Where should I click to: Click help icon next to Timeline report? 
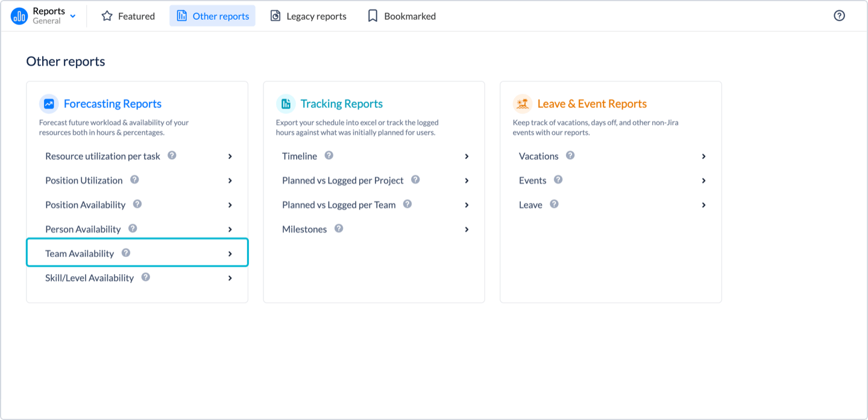[329, 155]
